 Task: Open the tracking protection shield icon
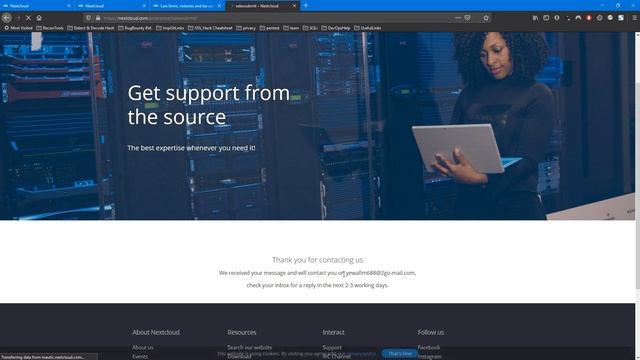click(89, 18)
